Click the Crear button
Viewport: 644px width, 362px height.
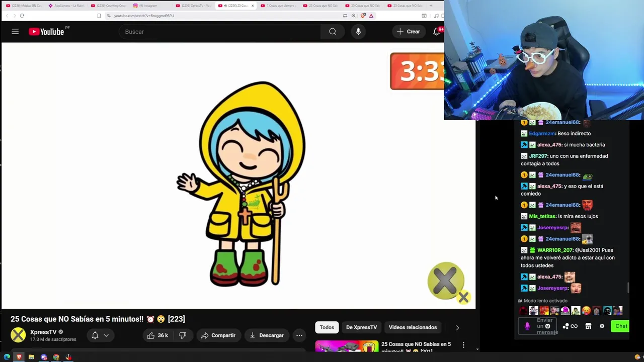[x=409, y=32]
